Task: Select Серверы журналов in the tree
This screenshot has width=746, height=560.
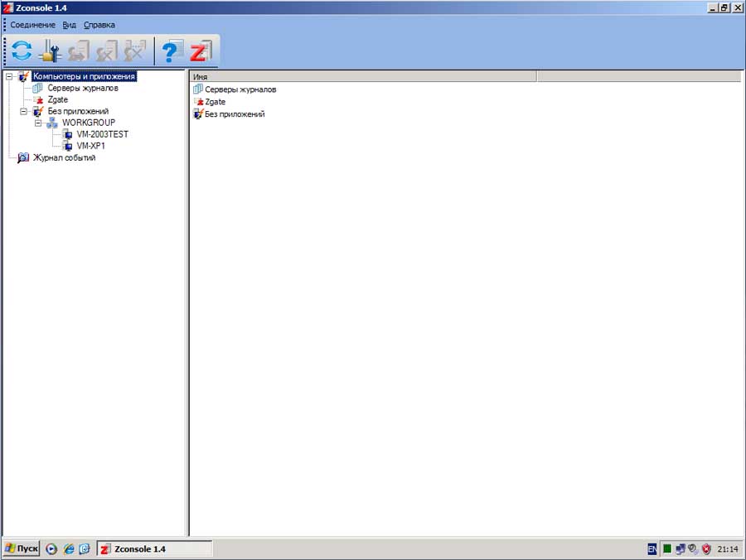Action: click(x=83, y=88)
